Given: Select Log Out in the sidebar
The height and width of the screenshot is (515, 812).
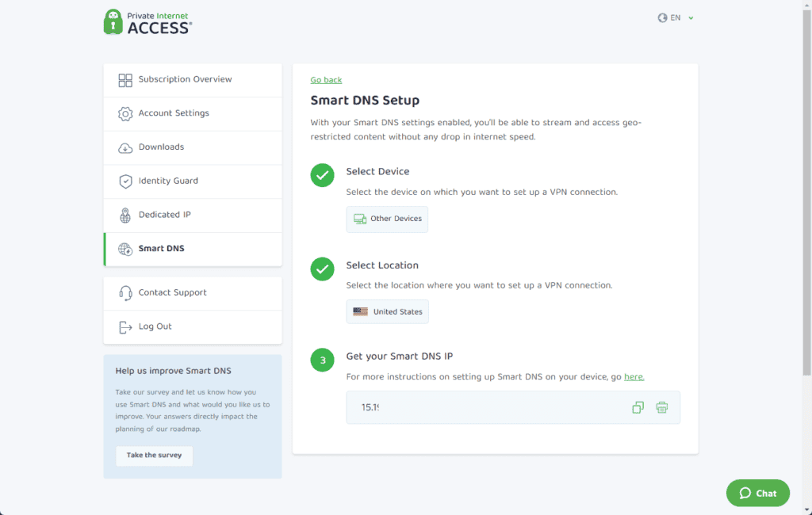Looking at the screenshot, I should click(155, 326).
